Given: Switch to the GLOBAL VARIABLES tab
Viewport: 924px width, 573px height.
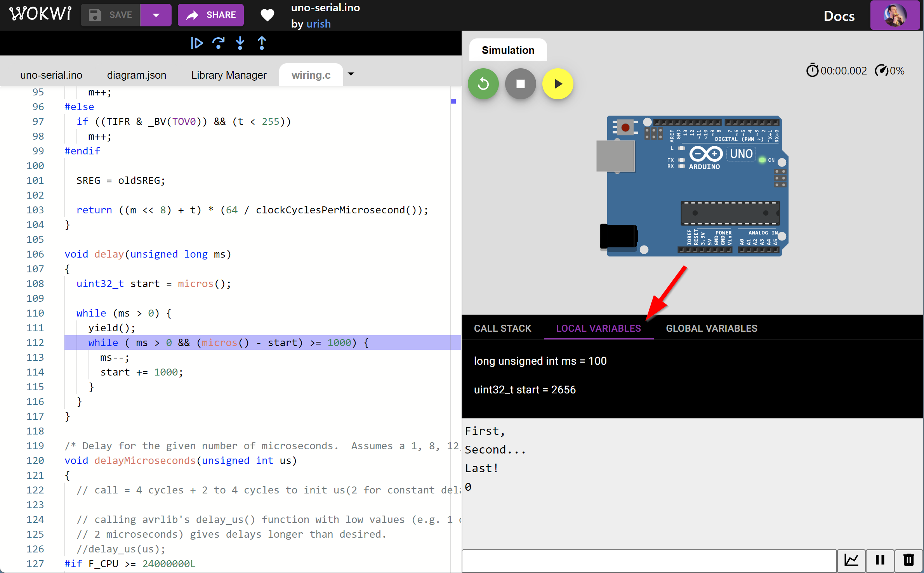Looking at the screenshot, I should (x=711, y=328).
